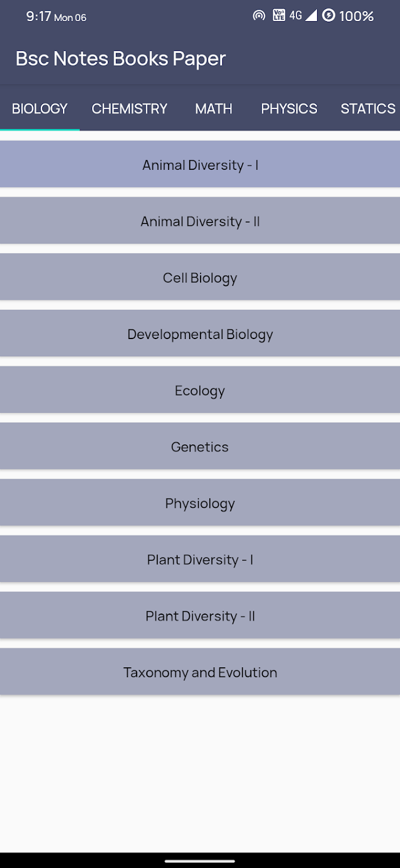Select the Cell Biology subject
The width and height of the screenshot is (400, 868).
pyautogui.click(x=200, y=278)
